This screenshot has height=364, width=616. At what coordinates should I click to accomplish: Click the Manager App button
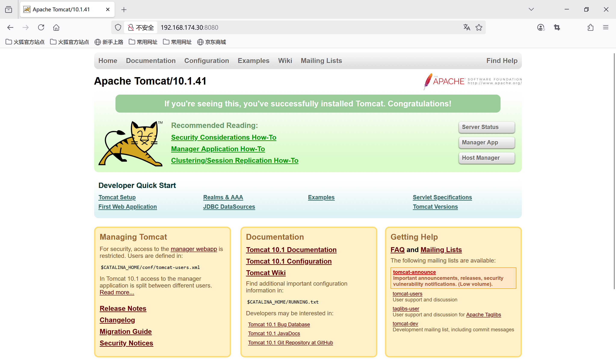[x=486, y=142]
